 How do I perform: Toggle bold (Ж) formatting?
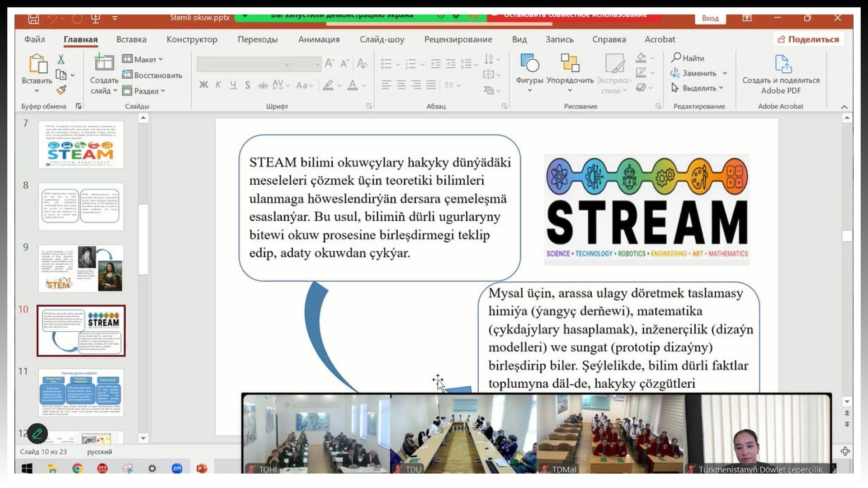coord(203,85)
